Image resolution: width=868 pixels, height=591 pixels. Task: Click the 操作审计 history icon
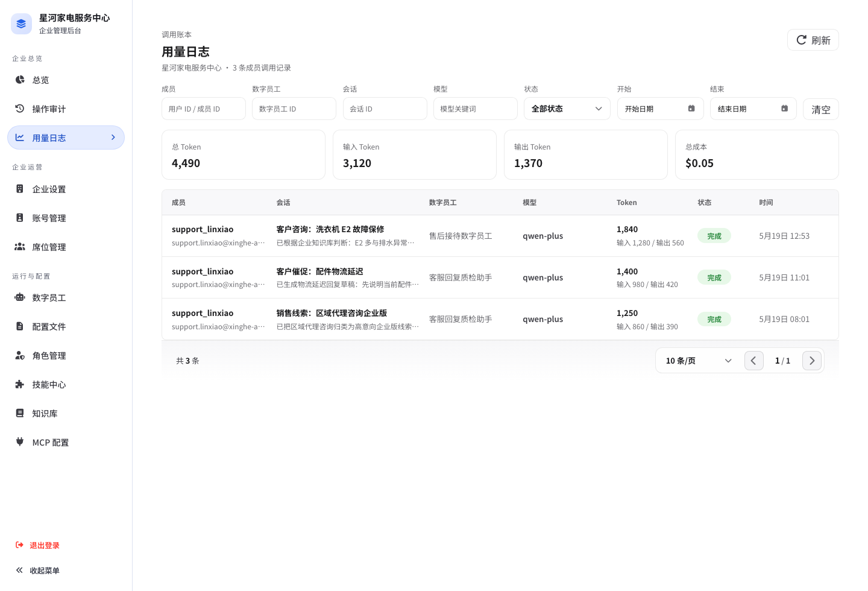pyautogui.click(x=20, y=109)
